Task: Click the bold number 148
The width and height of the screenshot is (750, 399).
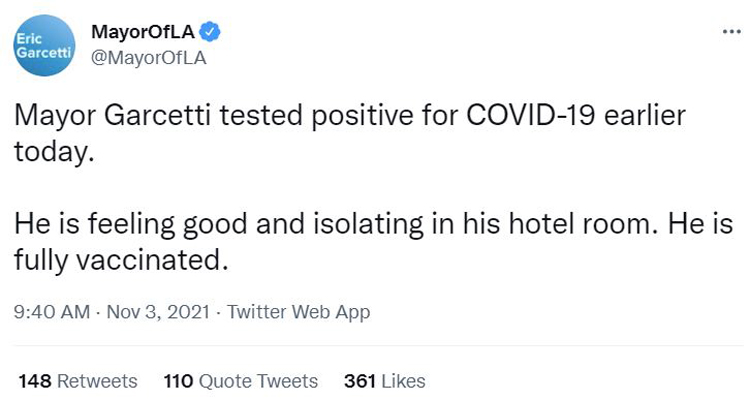Action: (x=35, y=381)
